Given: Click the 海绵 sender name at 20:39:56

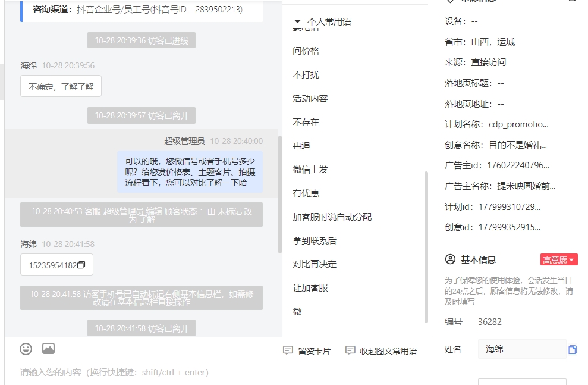Looking at the screenshot, I should tap(29, 65).
